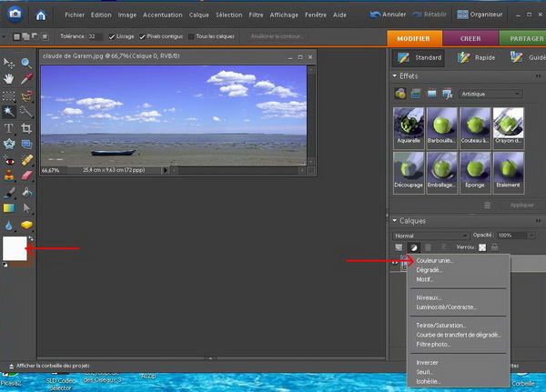The image size is (546, 392).
Task: Select the Red Eye Removal tool
Action: click(9, 160)
